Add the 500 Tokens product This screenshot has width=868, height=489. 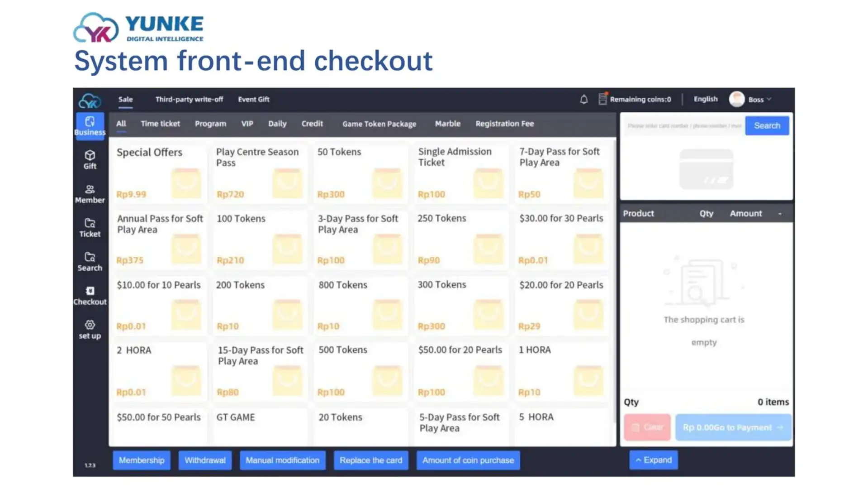[x=360, y=372]
